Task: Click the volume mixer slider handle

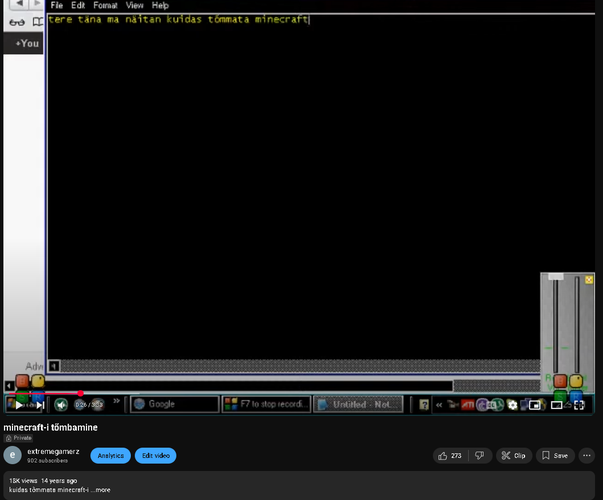Action: [556, 277]
